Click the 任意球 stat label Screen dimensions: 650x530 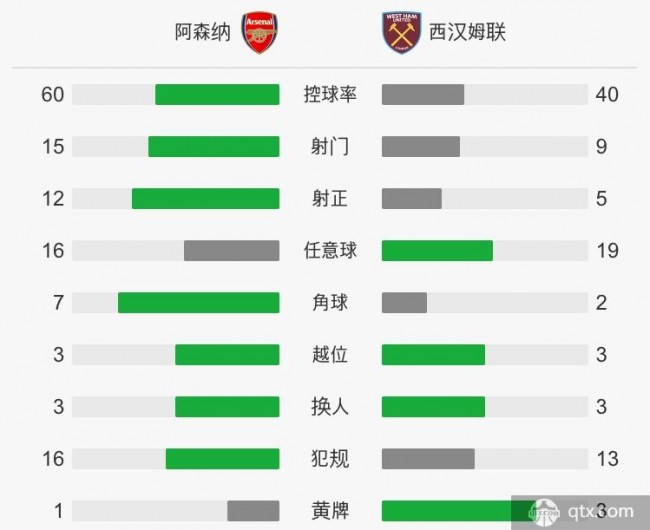tap(330, 251)
